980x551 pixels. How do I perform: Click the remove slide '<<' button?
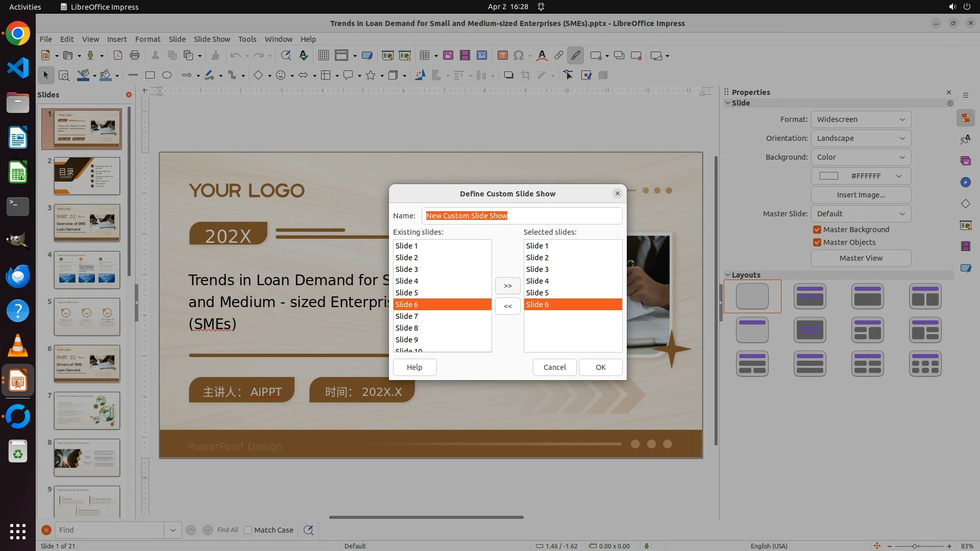pos(507,306)
